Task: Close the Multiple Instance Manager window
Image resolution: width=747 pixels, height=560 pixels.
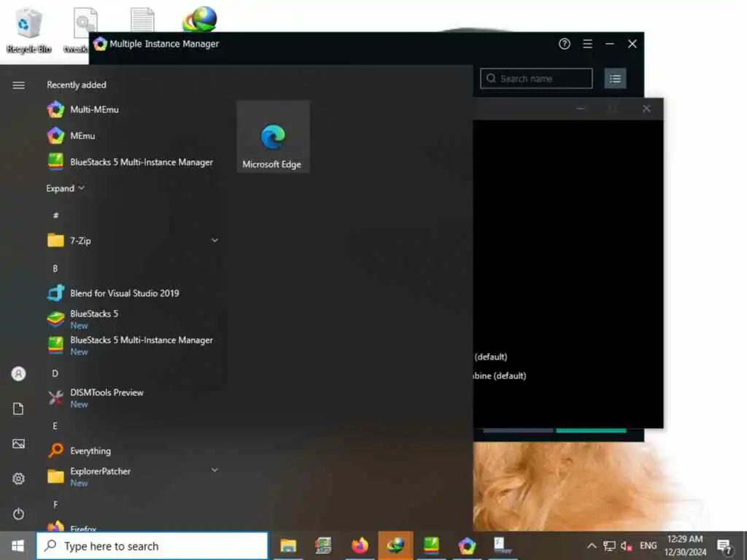Action: [x=632, y=44]
